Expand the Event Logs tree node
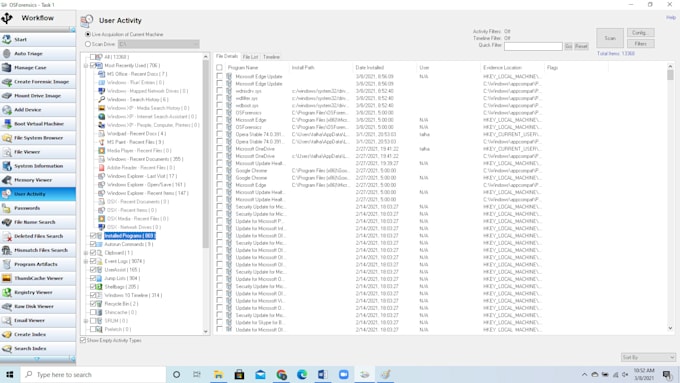The height and width of the screenshot is (383, 680). [x=86, y=261]
